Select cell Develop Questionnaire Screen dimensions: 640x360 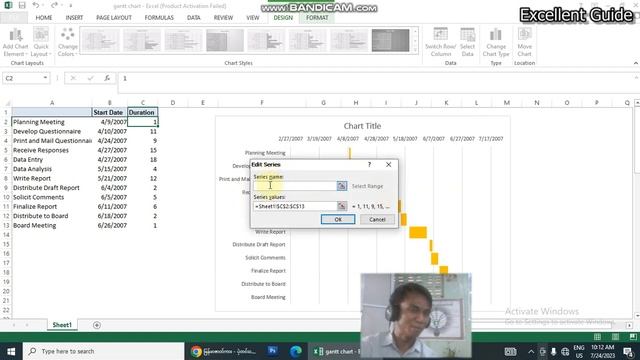[x=52, y=131]
